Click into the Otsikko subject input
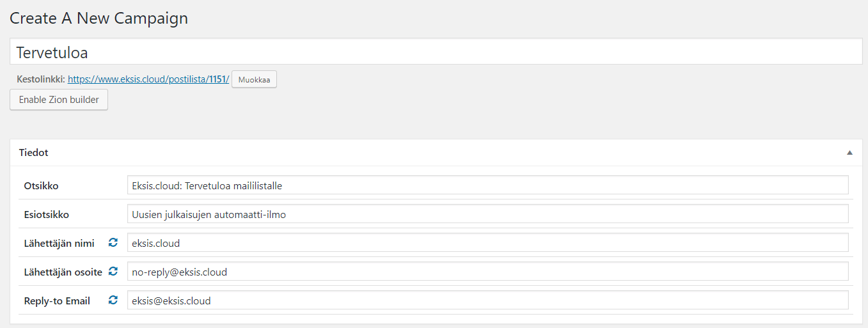 [488, 185]
